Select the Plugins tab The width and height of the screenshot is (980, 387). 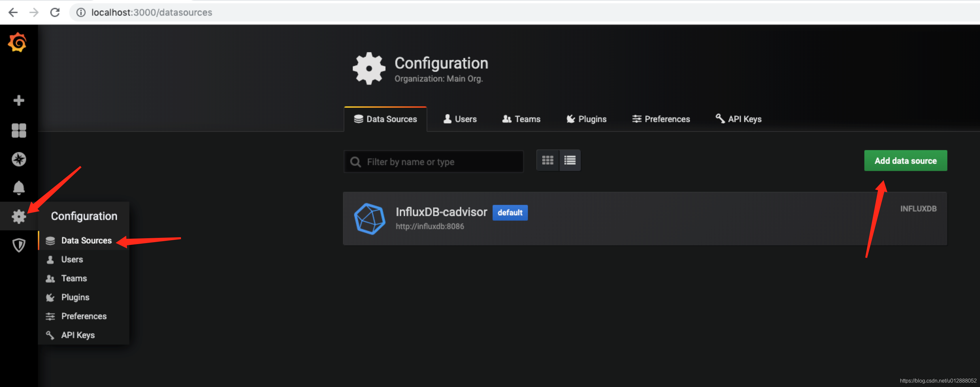pyautogui.click(x=586, y=119)
